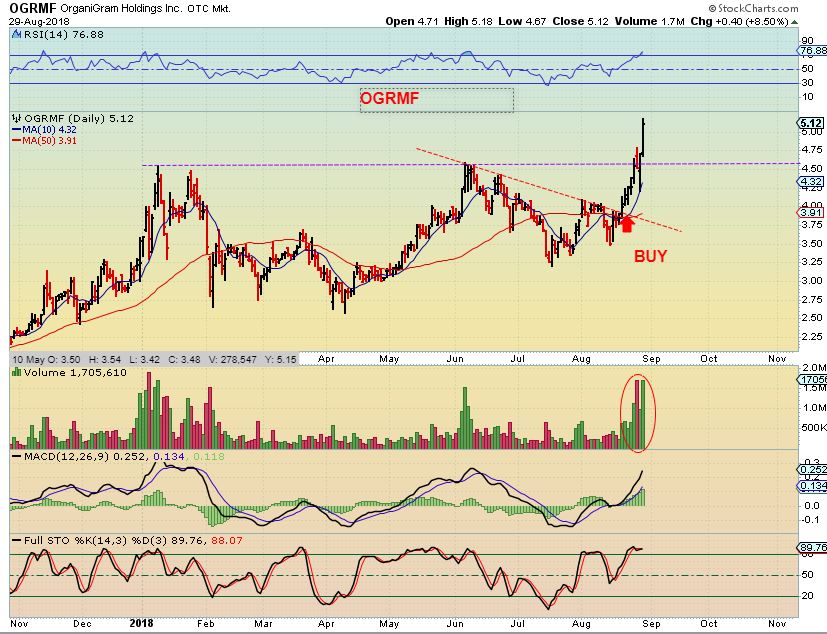
Task: Click the 2.0M volume scale label
Action: point(814,368)
